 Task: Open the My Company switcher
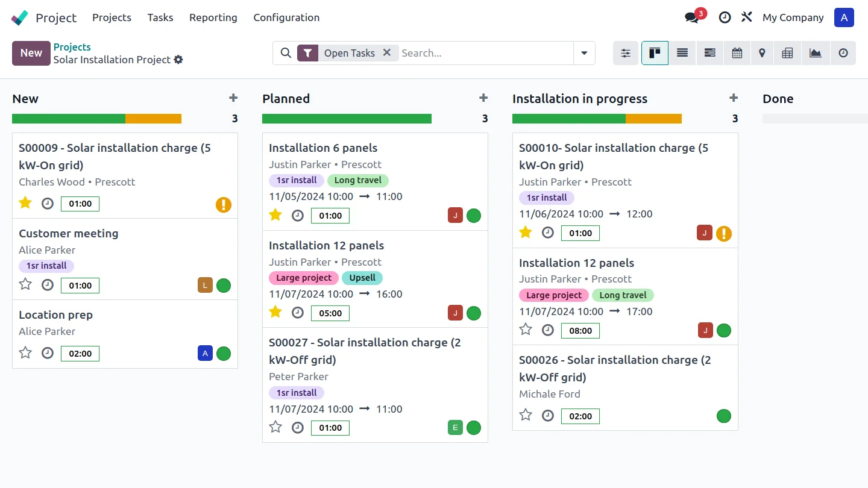point(793,17)
